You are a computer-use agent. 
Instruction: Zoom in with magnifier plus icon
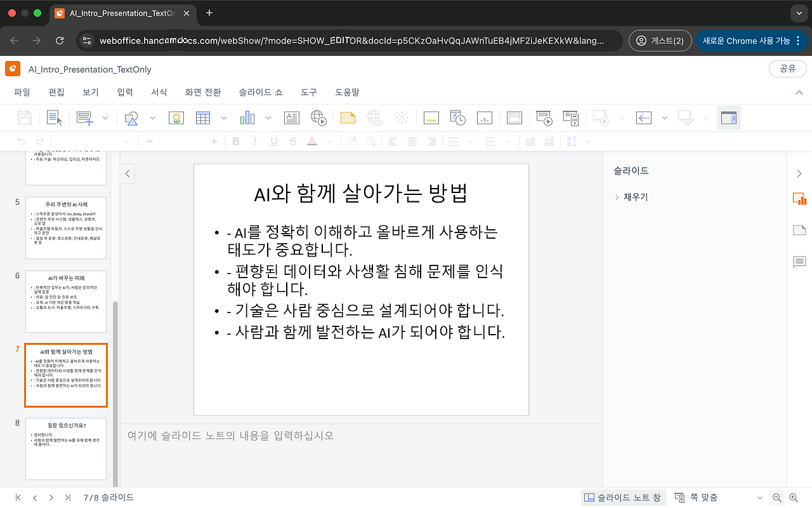click(794, 498)
